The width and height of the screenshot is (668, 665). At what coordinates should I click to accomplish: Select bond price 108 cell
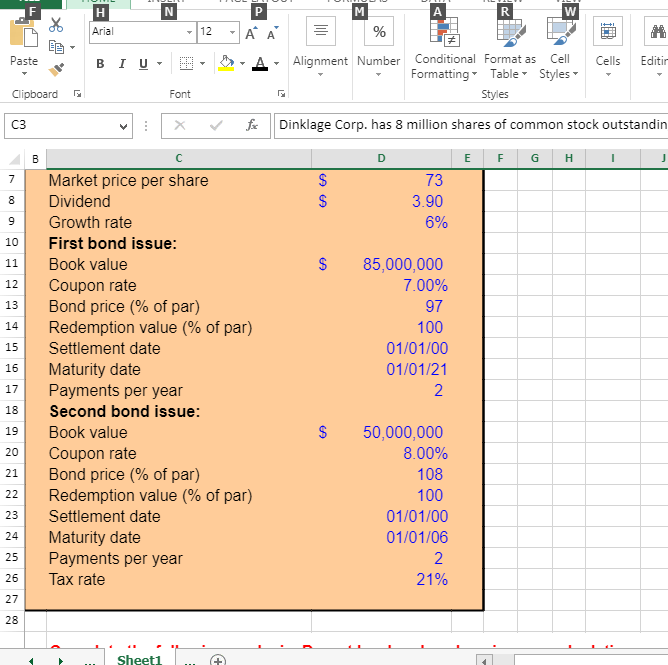point(381,474)
